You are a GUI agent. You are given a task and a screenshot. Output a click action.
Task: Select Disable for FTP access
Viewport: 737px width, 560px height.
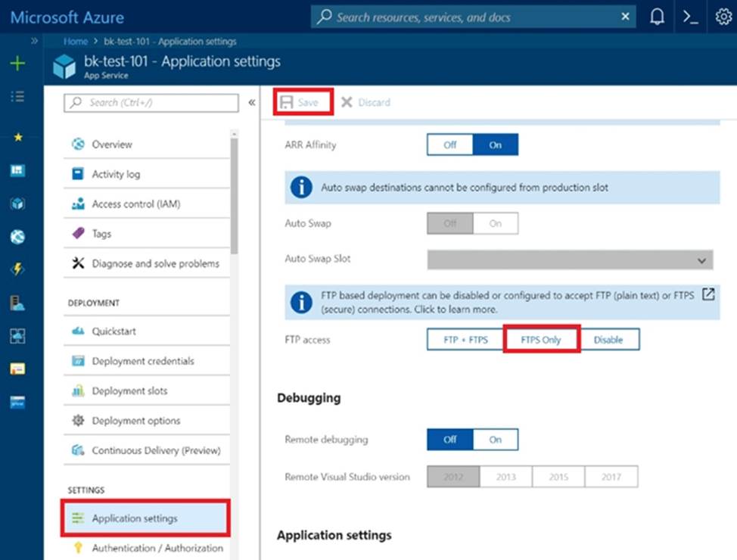608,340
